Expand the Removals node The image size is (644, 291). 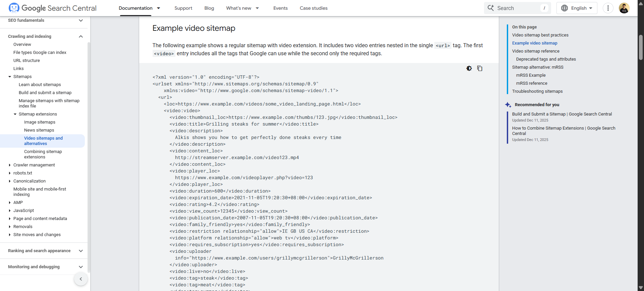click(x=10, y=227)
